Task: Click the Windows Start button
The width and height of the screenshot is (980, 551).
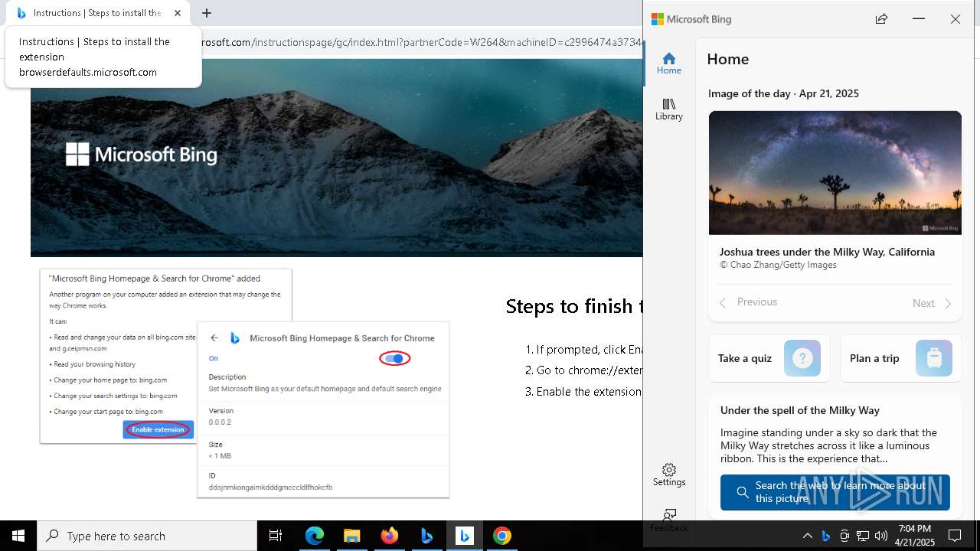Action: pos(18,536)
